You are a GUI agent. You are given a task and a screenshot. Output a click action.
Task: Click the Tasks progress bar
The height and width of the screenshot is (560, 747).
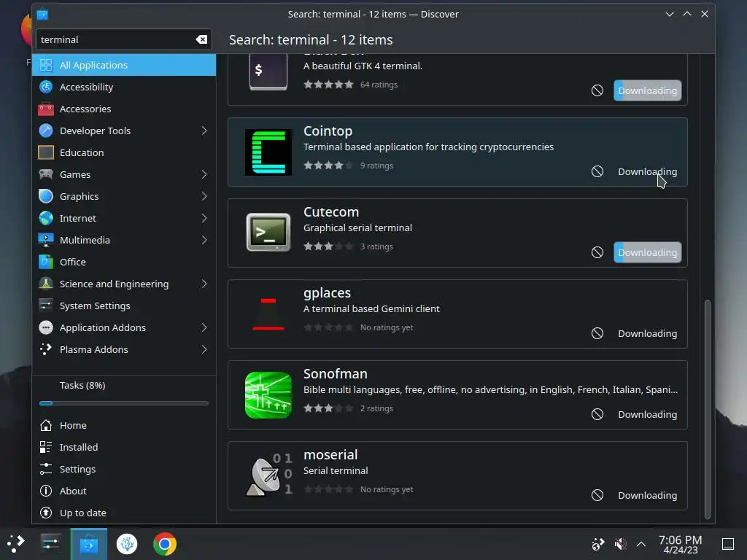124,403
